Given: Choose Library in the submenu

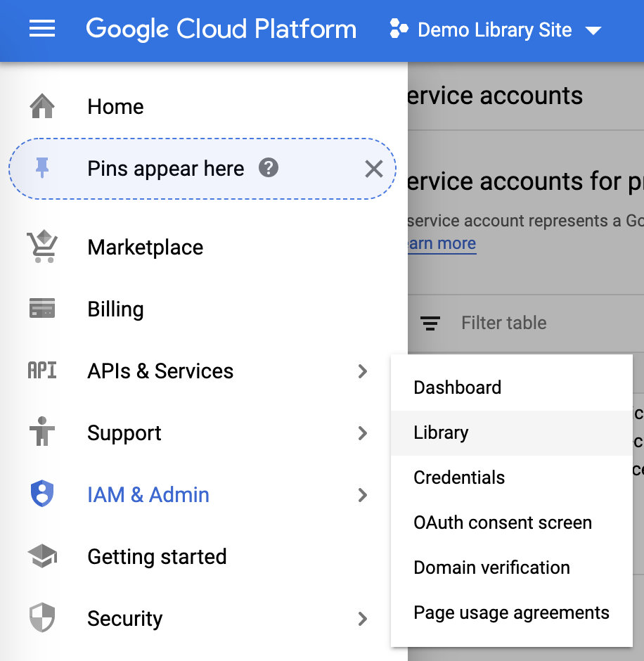Looking at the screenshot, I should tap(512, 433).
